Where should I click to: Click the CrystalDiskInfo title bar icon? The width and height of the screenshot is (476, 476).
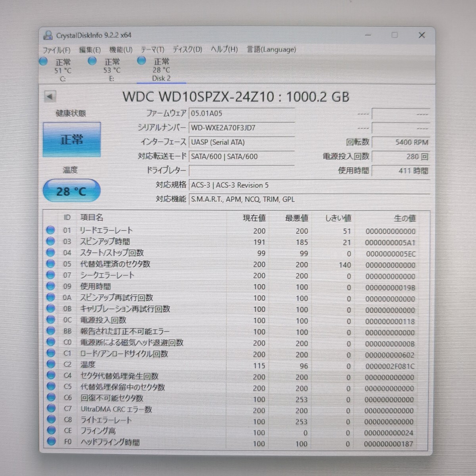48,35
